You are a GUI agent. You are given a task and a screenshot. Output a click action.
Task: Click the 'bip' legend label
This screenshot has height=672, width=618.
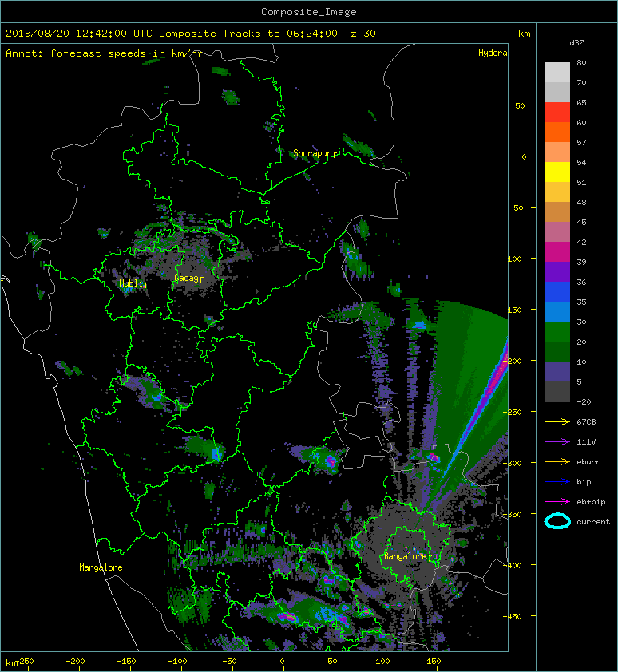coord(584,482)
